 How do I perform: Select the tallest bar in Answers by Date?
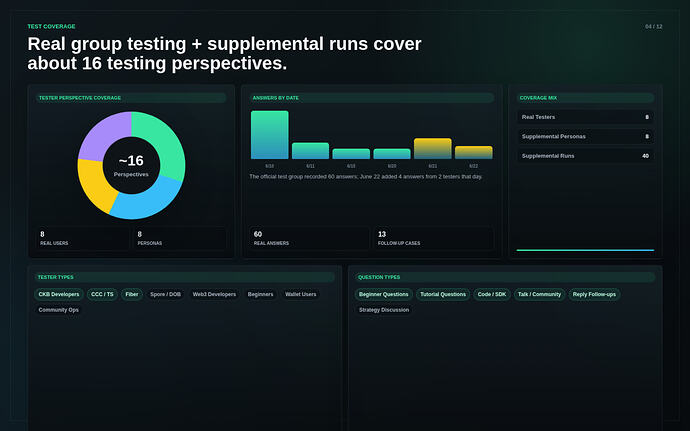pos(270,135)
